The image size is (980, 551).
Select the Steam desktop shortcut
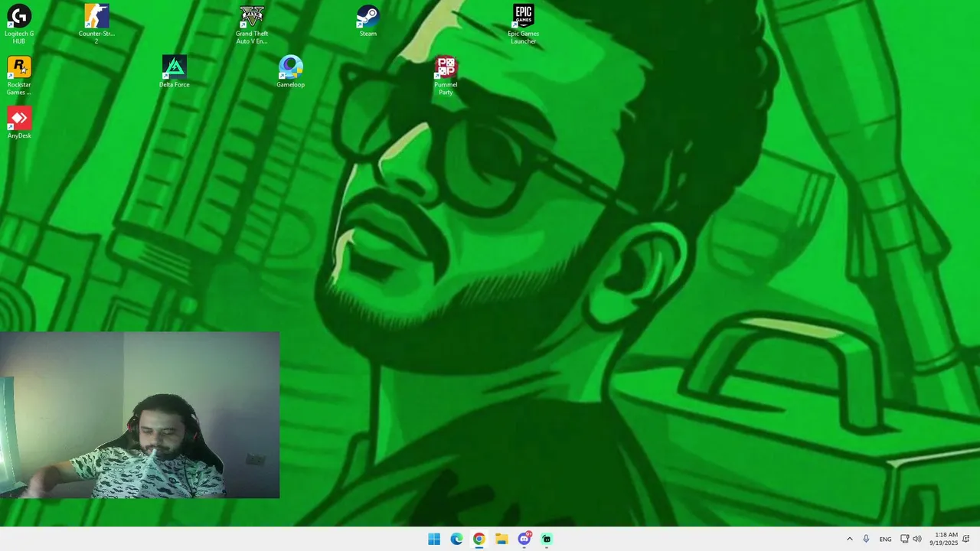point(368,21)
